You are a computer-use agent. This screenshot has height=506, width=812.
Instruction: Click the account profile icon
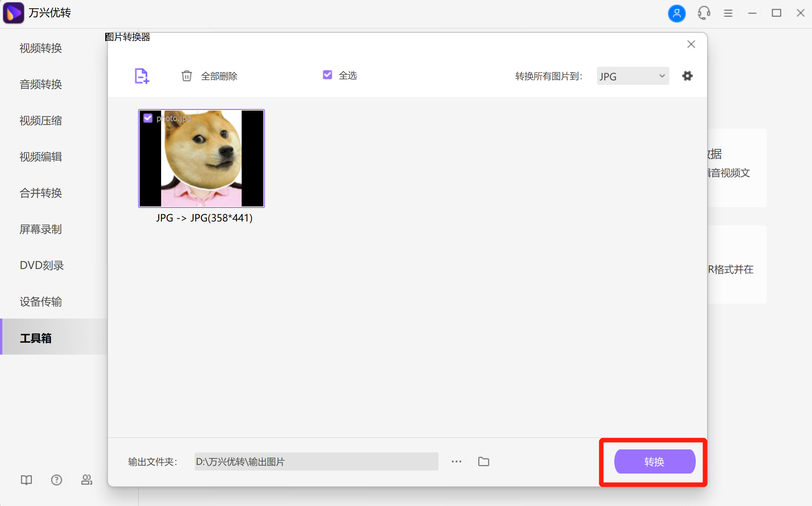[677, 13]
